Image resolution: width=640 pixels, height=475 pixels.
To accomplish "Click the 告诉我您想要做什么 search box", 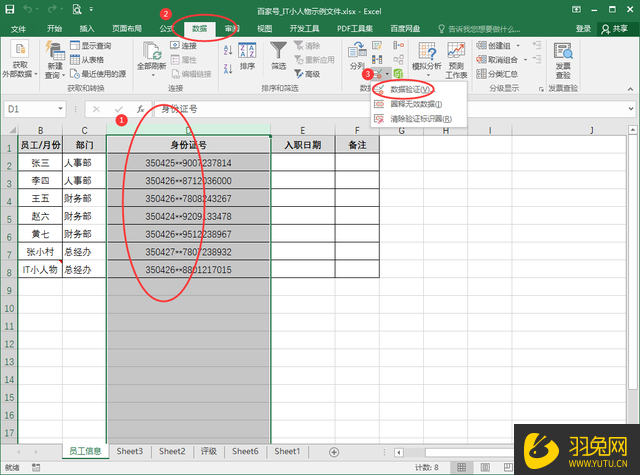I will pyautogui.click(x=479, y=29).
